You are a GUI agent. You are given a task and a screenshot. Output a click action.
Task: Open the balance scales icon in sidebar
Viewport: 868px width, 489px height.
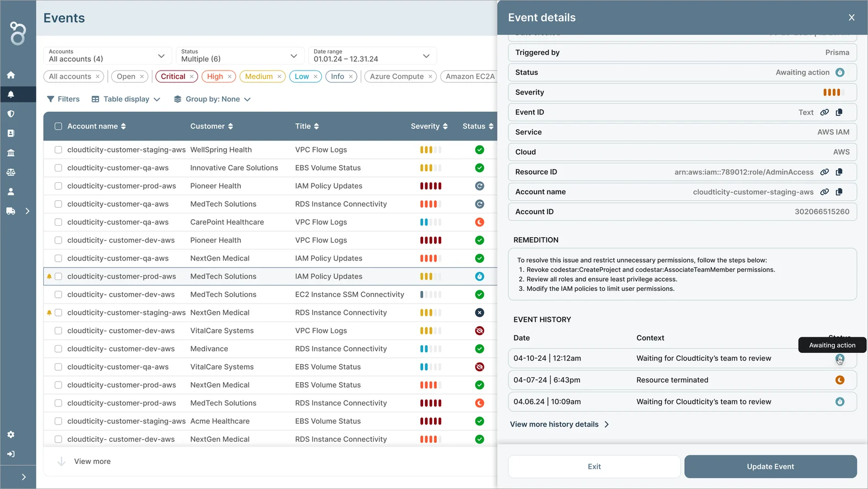tap(11, 172)
